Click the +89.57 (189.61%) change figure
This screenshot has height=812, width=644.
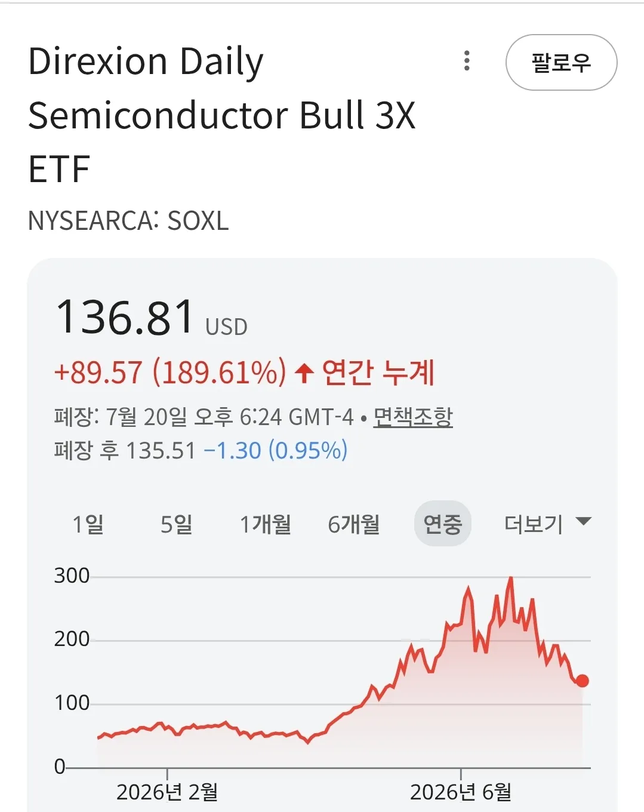point(170,373)
